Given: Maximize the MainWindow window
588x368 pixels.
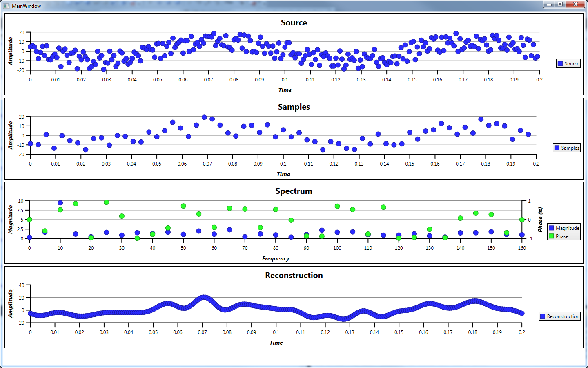Looking at the screenshot, I should (560, 4).
